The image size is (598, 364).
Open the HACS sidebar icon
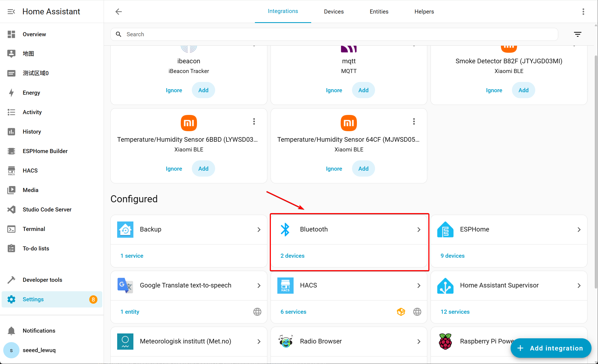click(x=11, y=171)
